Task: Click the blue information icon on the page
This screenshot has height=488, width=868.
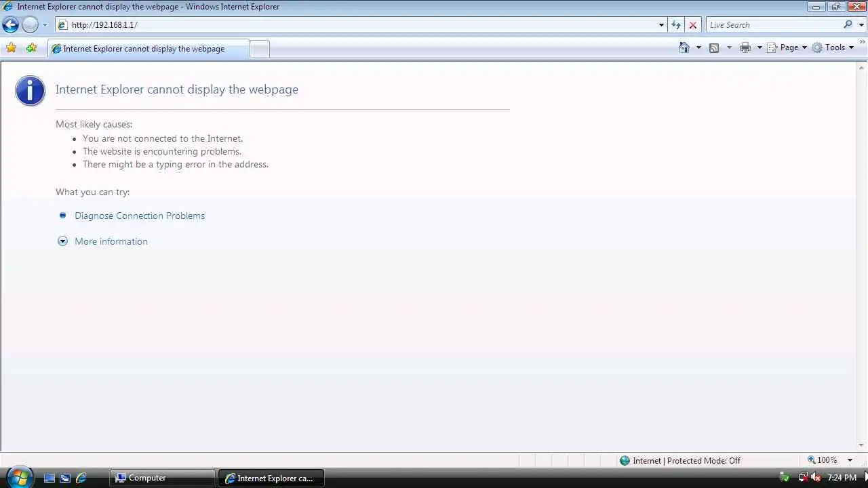Action: pos(31,91)
